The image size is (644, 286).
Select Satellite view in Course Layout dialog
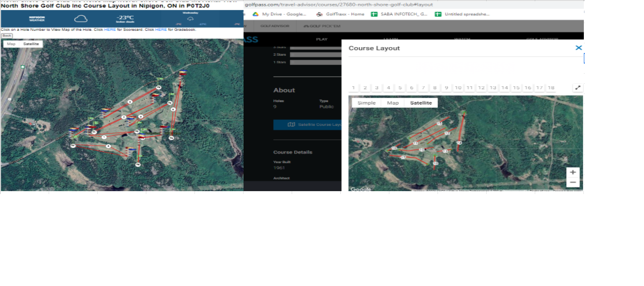click(x=421, y=103)
